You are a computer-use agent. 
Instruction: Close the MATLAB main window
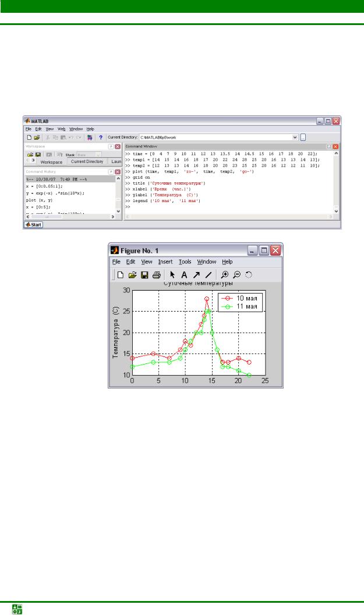click(x=336, y=121)
